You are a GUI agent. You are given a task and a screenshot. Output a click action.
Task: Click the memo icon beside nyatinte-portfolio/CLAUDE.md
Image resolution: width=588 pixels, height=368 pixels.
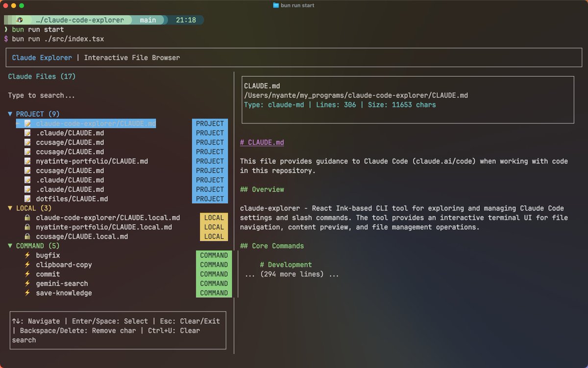[x=28, y=161]
